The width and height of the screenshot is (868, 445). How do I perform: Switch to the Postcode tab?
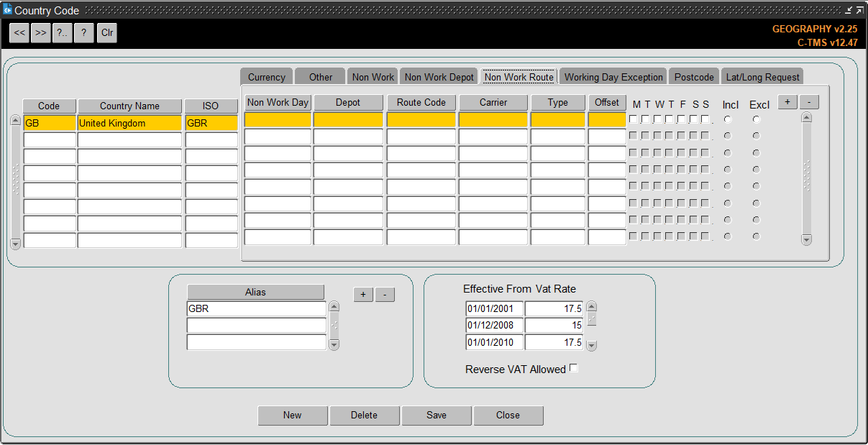pos(695,77)
